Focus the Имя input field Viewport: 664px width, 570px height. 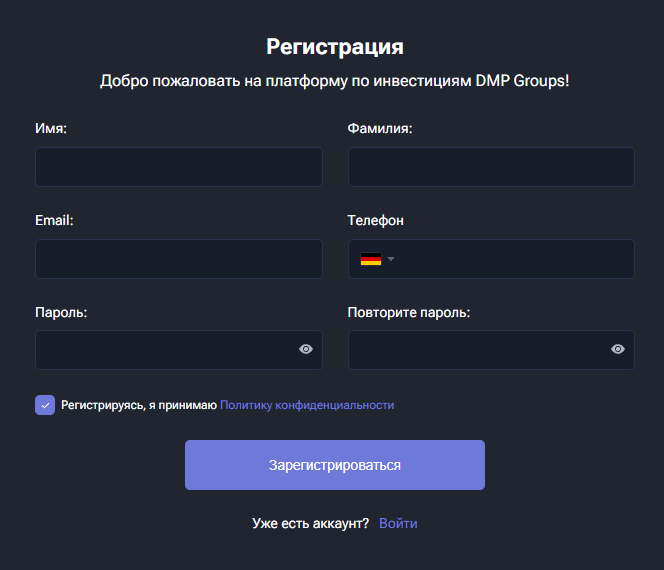(179, 167)
